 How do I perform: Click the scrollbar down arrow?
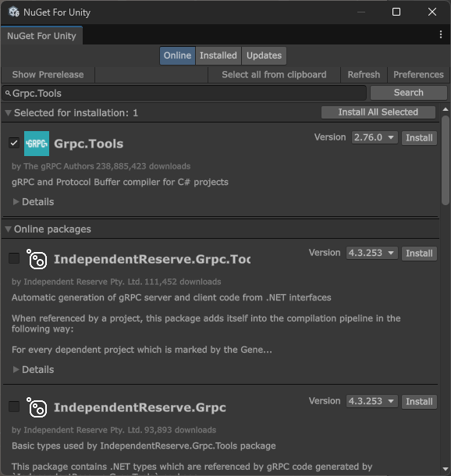[x=446, y=469]
